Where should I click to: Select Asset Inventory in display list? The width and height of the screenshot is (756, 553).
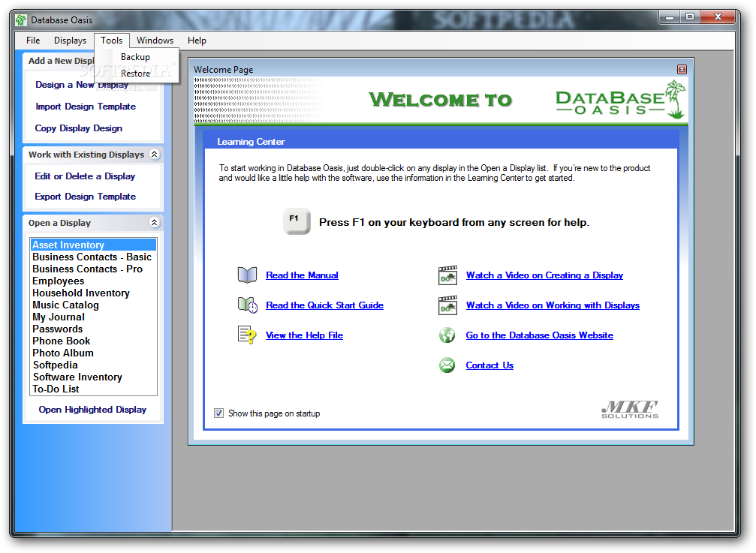(x=93, y=245)
